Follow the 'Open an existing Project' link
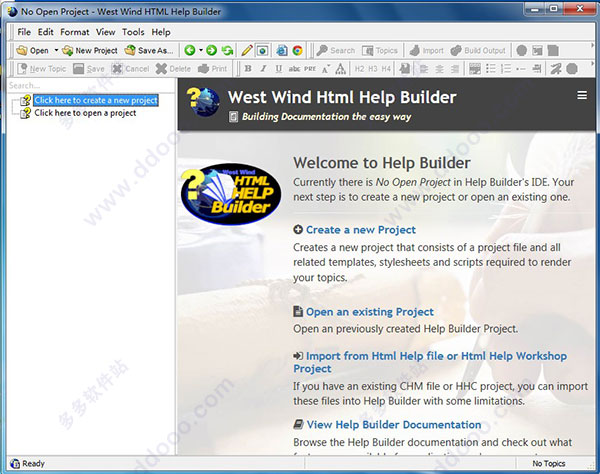600x474 pixels. point(370,312)
